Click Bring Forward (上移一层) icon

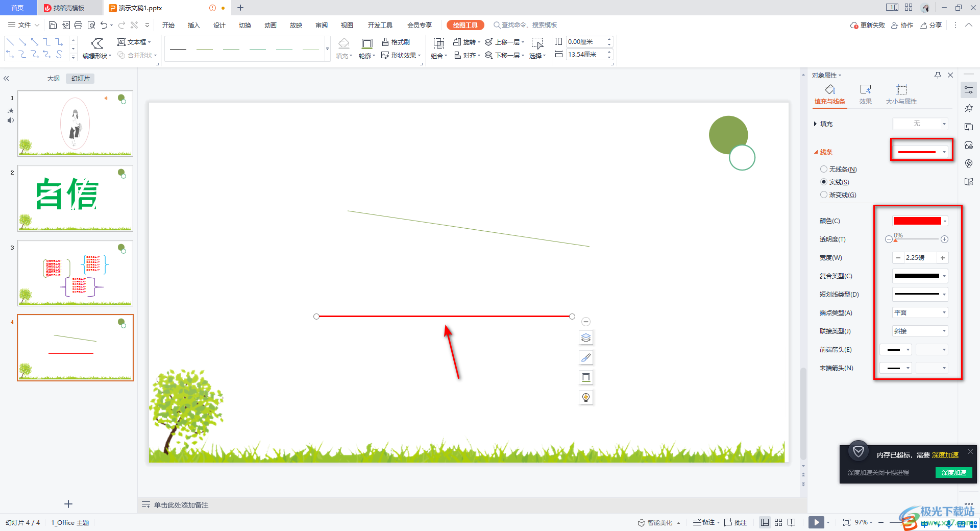(489, 42)
